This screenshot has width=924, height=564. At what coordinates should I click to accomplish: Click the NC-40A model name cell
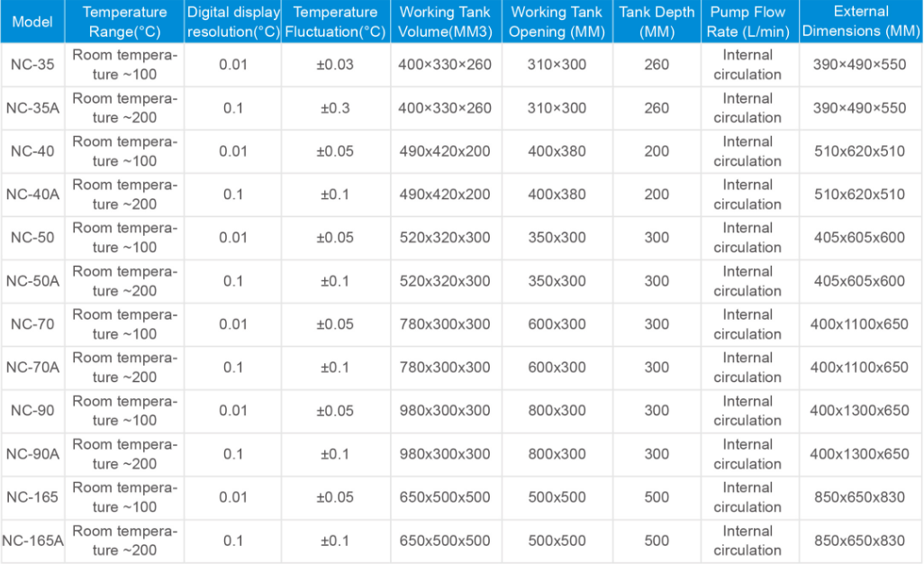click(x=32, y=195)
